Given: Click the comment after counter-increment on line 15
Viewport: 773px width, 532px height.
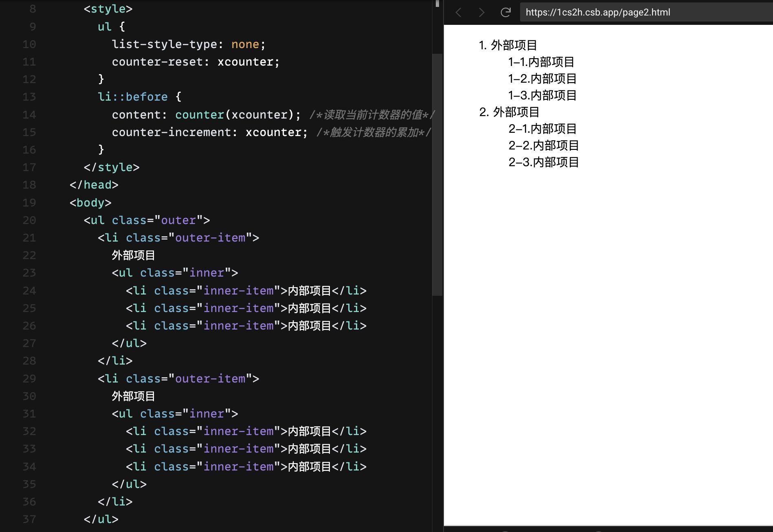Looking at the screenshot, I should [373, 132].
